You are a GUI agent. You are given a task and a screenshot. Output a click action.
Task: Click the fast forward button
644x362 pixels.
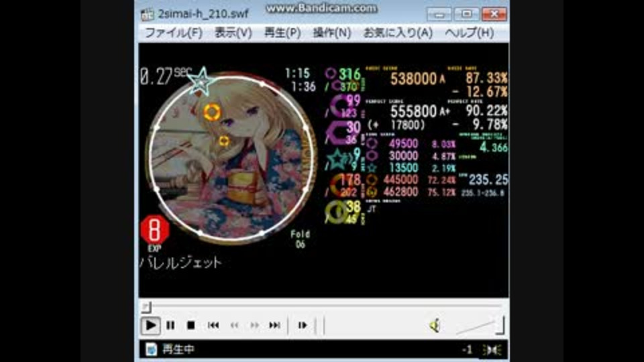(x=255, y=326)
